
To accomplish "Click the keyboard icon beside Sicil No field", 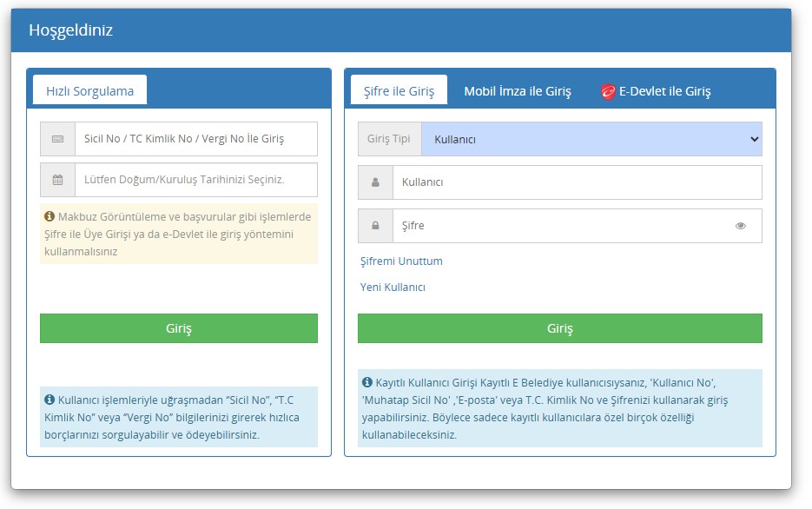I will click(x=57, y=139).
